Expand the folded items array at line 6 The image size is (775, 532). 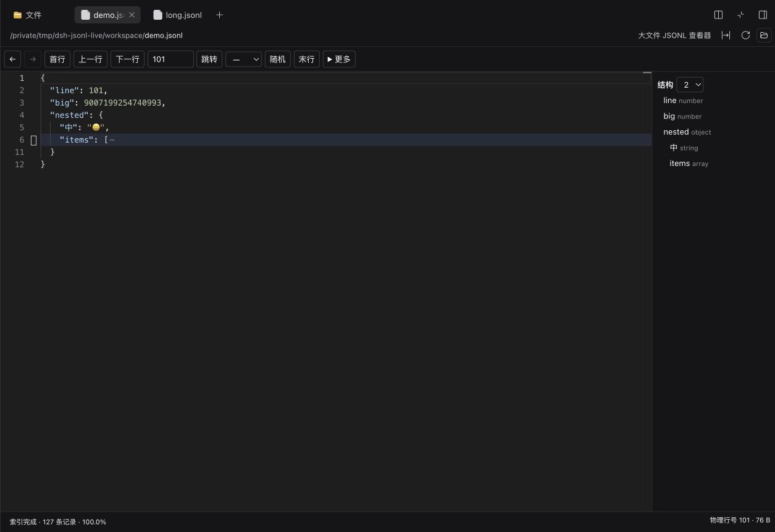pyautogui.click(x=112, y=139)
